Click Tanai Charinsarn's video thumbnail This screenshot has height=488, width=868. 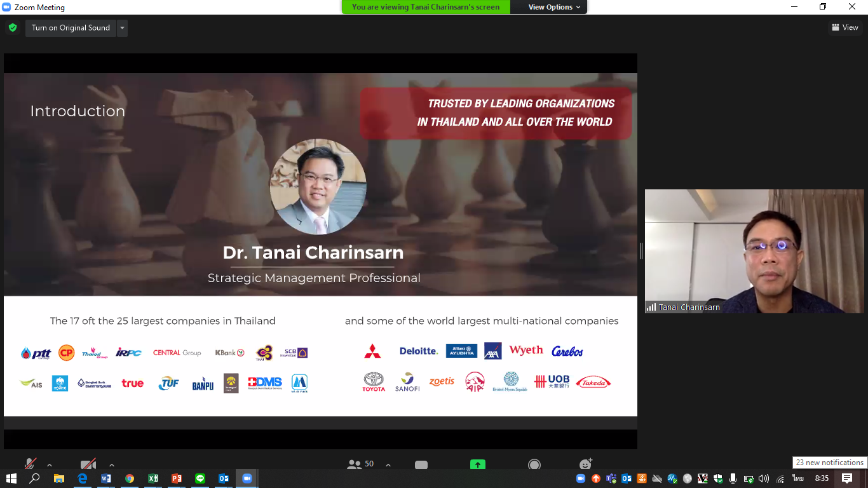pyautogui.click(x=754, y=251)
